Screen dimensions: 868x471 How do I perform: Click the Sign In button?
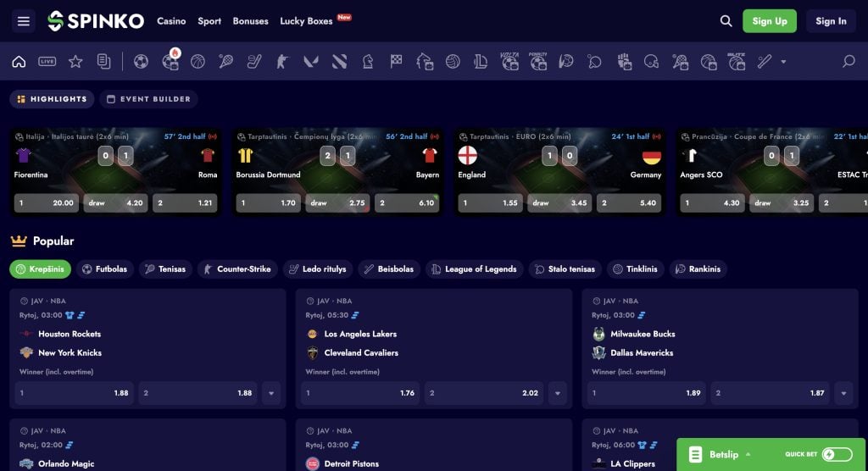(x=831, y=21)
